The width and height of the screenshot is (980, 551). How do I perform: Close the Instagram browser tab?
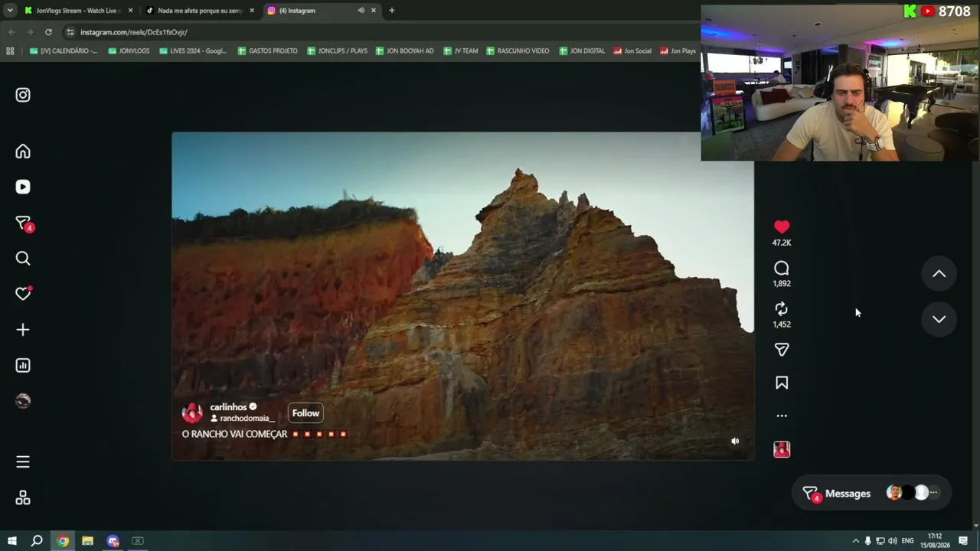click(x=374, y=11)
